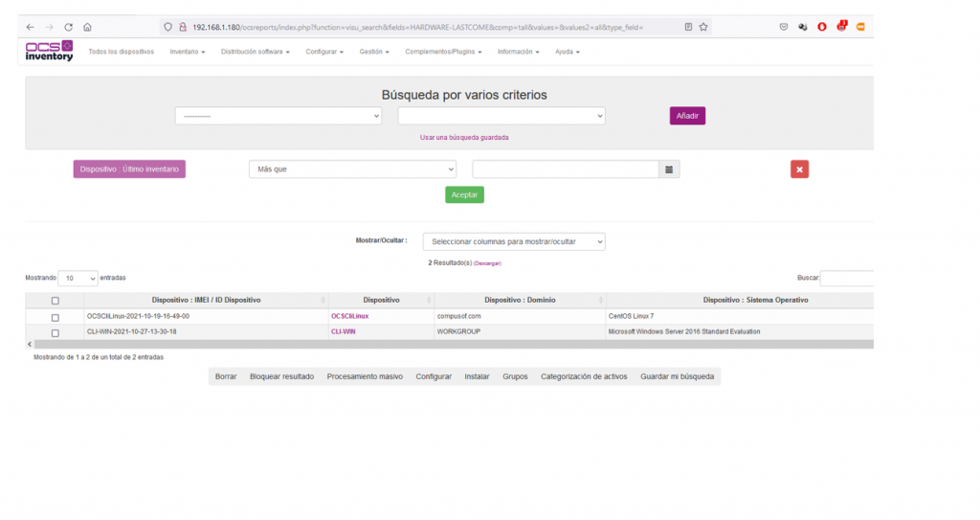Click 'Dispositivo : Último inventario' criterion button
Screen dimensions: 980x520
(x=129, y=169)
